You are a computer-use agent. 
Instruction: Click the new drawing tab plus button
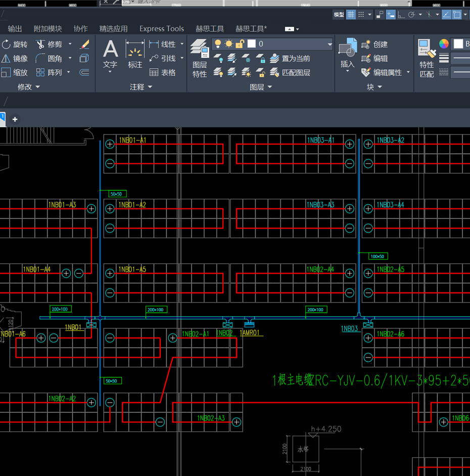(15, 119)
